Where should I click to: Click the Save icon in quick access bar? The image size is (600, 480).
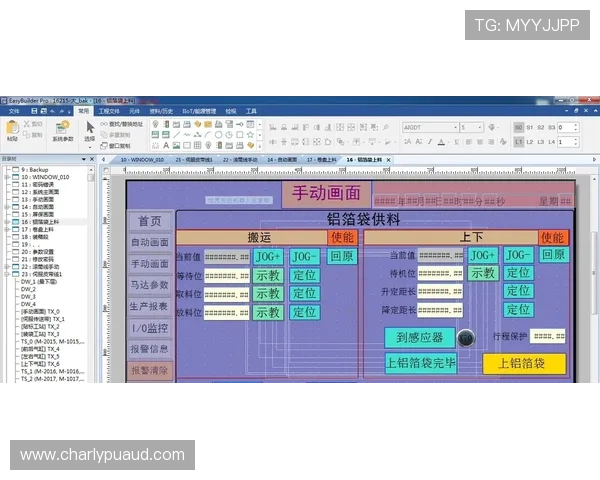click(34, 111)
